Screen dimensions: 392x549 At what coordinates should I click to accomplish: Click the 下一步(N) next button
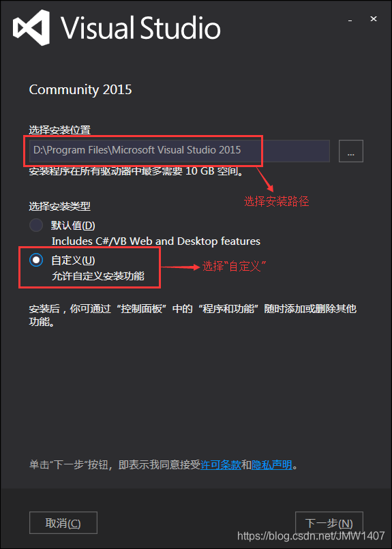pos(329,522)
